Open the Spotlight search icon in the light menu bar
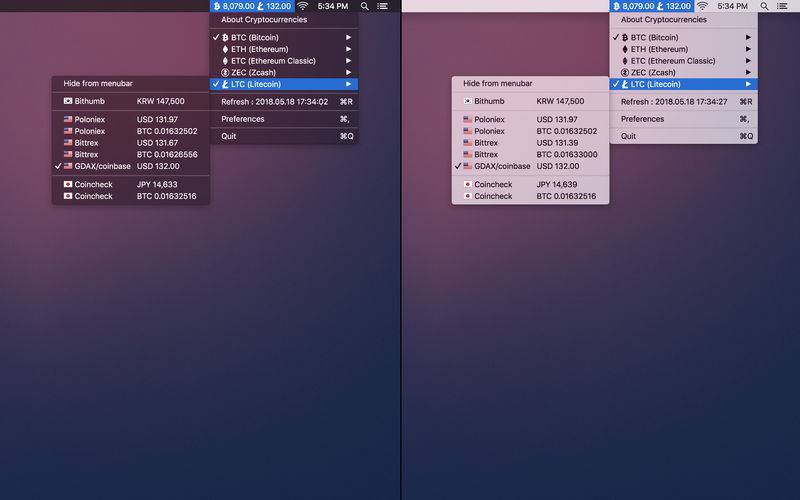This screenshot has height=500, width=800. (764, 6)
